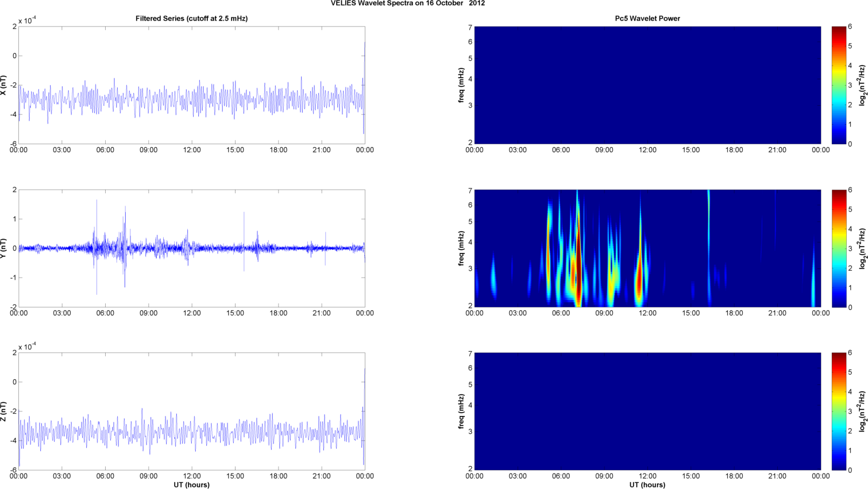Click the log2(nT²/Hz) label beside Y colorbar
The image size is (868, 489).
coord(862,248)
